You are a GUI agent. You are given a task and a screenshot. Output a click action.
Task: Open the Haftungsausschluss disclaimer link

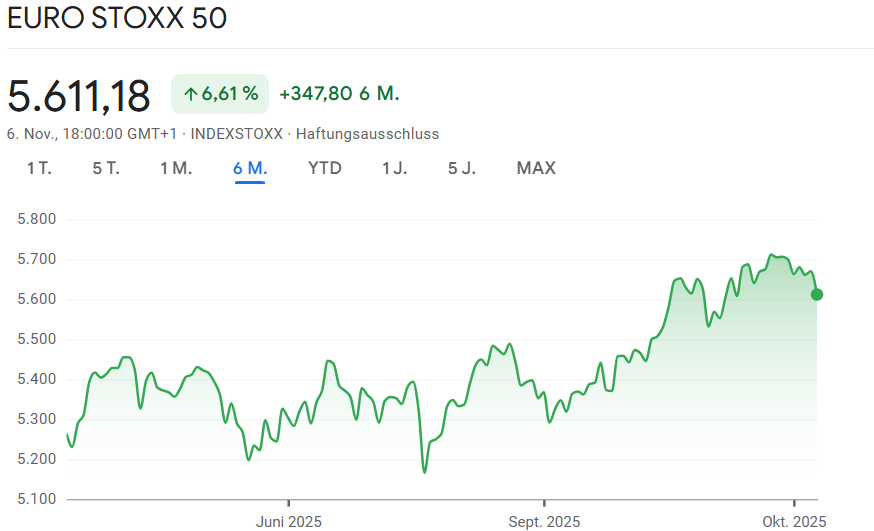[x=367, y=133]
